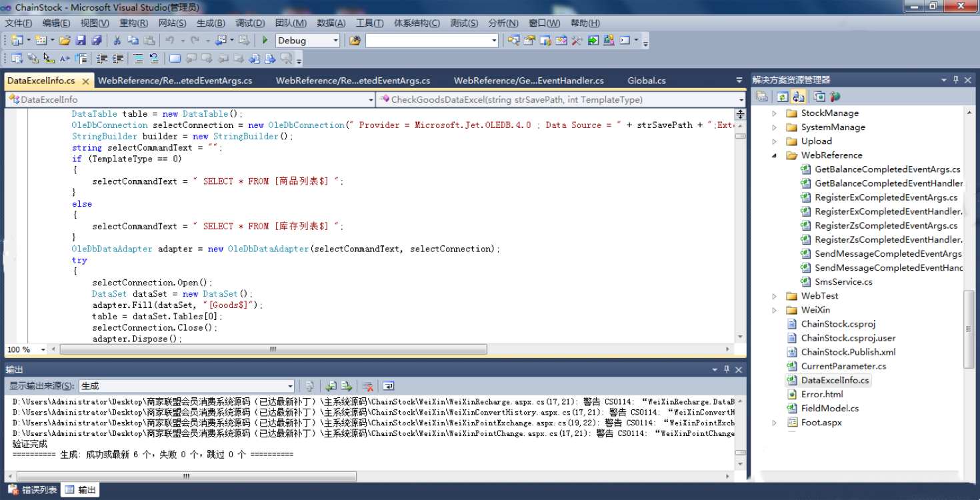The image size is (980, 500).
Task: Toggle auto-hide pin on Solution Explorer panel
Action: click(956, 80)
